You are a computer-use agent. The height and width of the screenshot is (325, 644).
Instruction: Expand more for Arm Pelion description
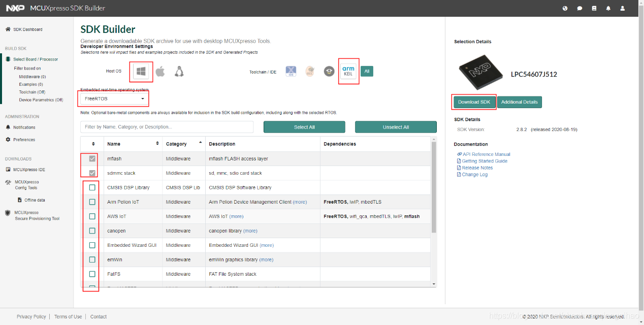point(300,202)
